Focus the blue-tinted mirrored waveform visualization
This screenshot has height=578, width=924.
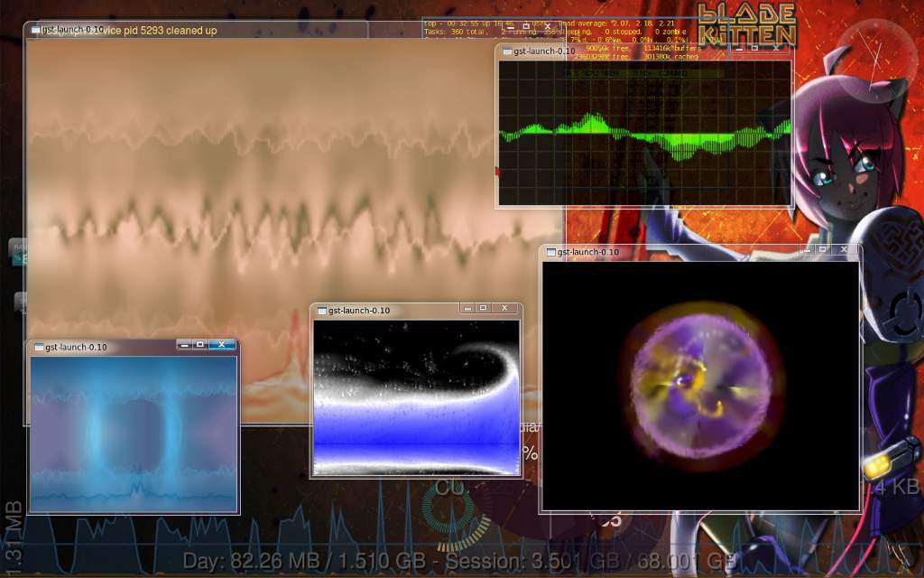coord(134,434)
